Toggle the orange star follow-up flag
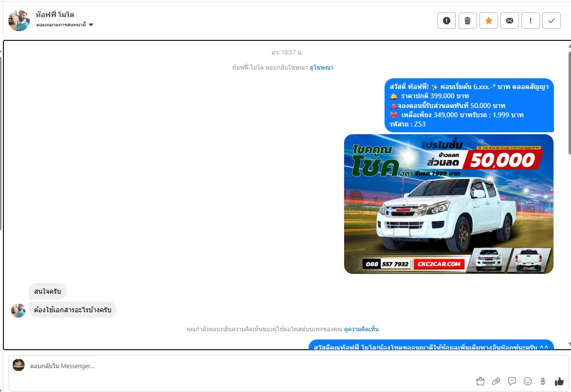This screenshot has width=571, height=392. [x=489, y=21]
